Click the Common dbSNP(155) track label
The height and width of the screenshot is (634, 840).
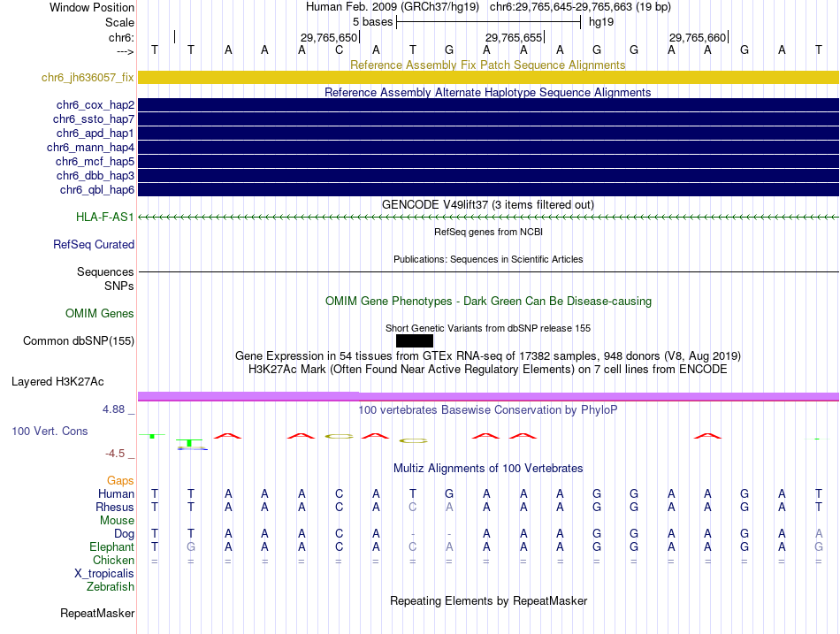tap(79, 340)
